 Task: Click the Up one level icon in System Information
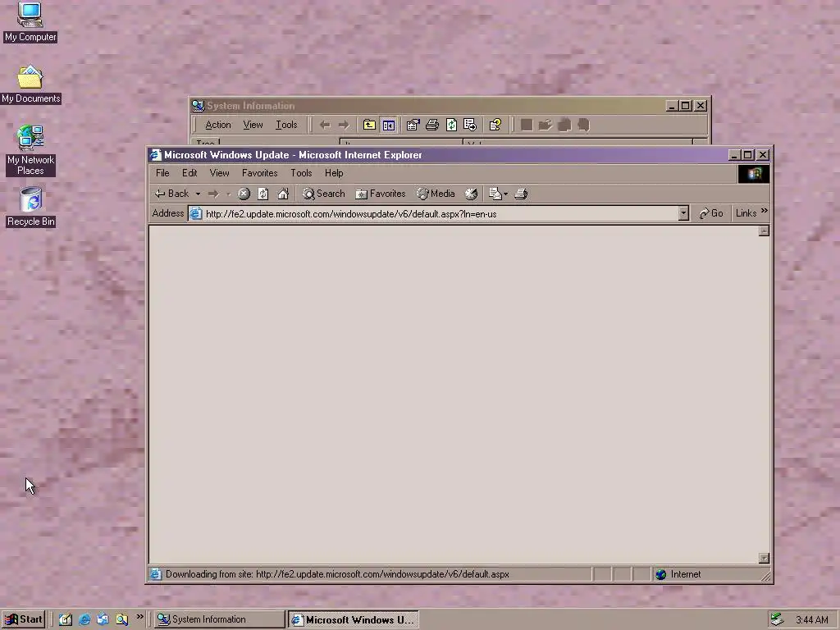[369, 125]
